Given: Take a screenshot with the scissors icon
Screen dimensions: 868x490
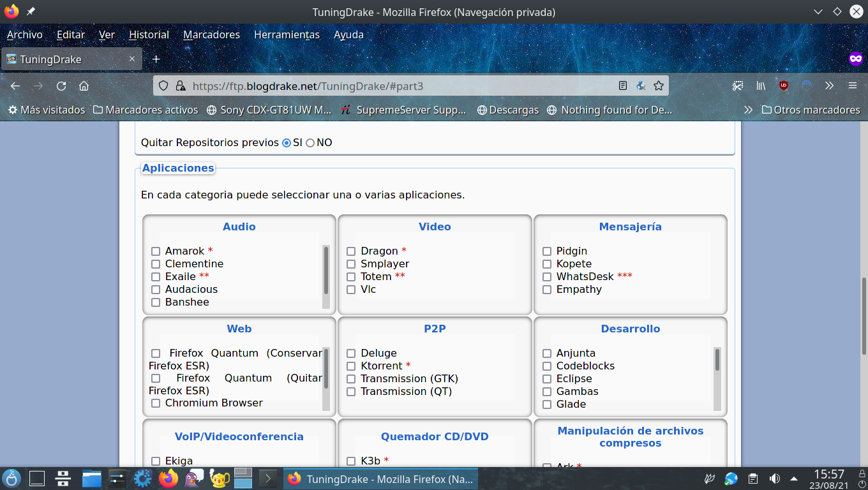Looking at the screenshot, I should coord(738,85).
